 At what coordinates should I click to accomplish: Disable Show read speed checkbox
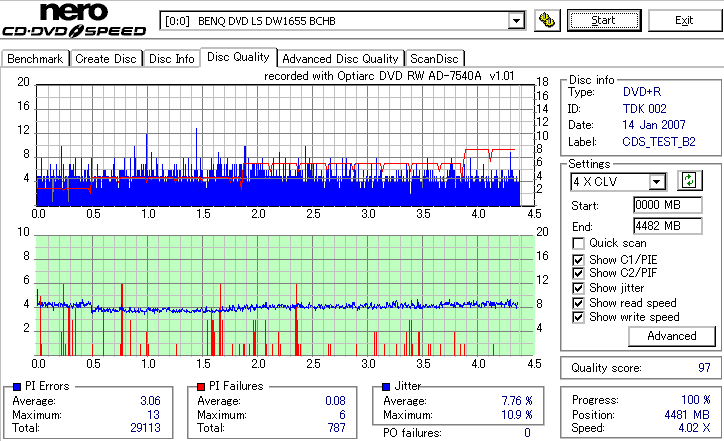tap(578, 303)
